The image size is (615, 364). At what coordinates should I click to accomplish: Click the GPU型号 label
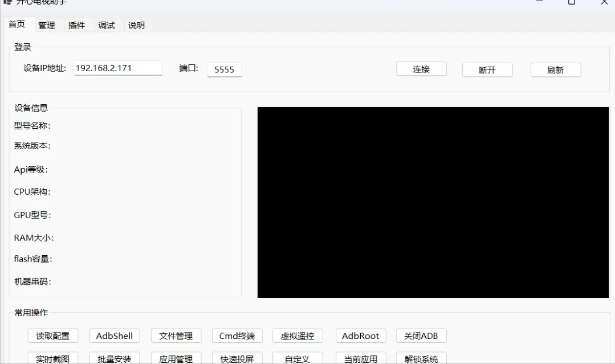(32, 215)
